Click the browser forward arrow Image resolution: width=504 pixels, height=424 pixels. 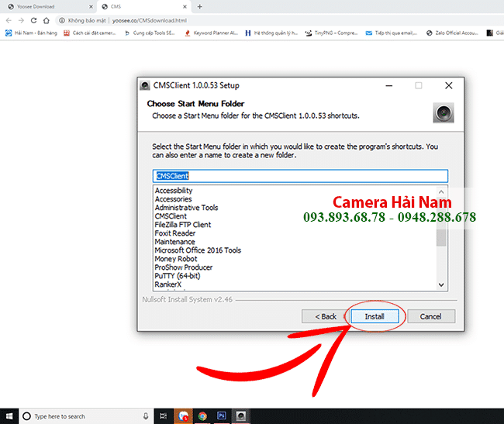coord(21,21)
